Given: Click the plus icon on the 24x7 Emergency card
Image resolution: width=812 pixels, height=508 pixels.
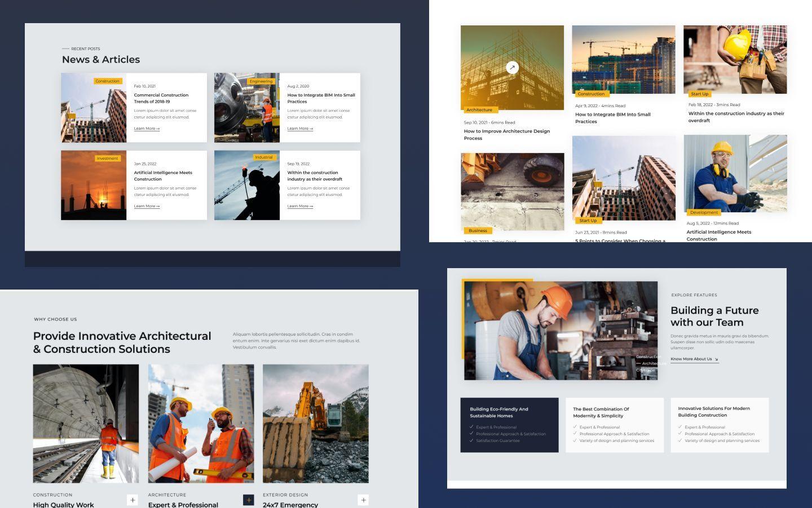Looking at the screenshot, I should (x=363, y=500).
